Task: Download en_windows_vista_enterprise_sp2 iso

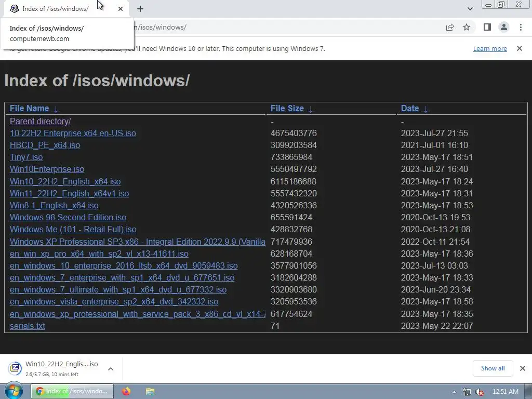Action: tap(114, 301)
